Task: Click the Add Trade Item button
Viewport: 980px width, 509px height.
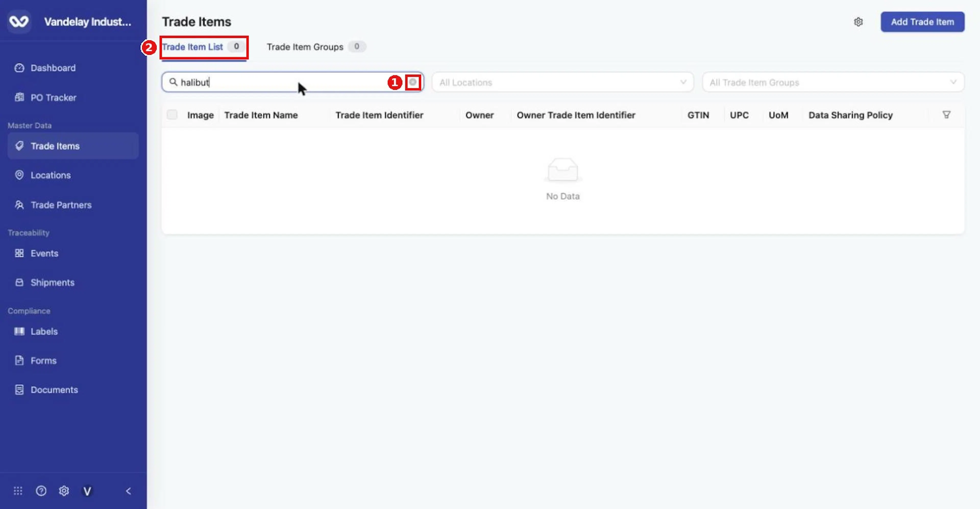Action: point(922,22)
